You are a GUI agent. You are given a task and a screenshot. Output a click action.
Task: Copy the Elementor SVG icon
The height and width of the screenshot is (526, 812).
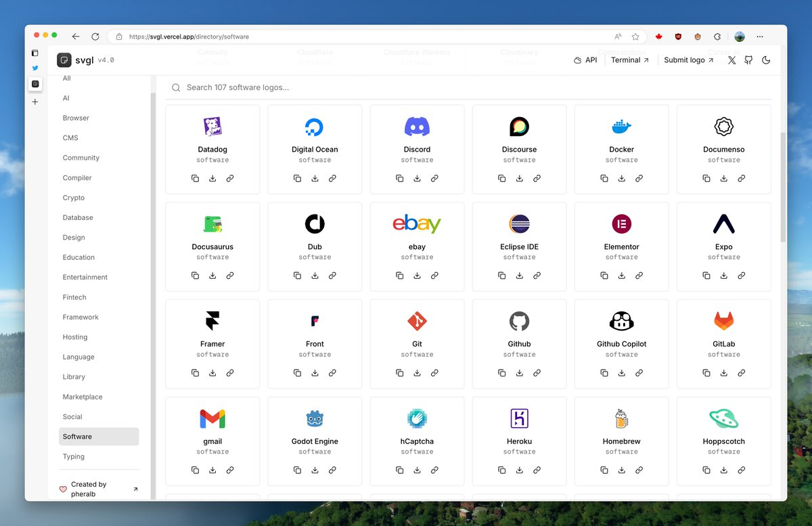[604, 276]
